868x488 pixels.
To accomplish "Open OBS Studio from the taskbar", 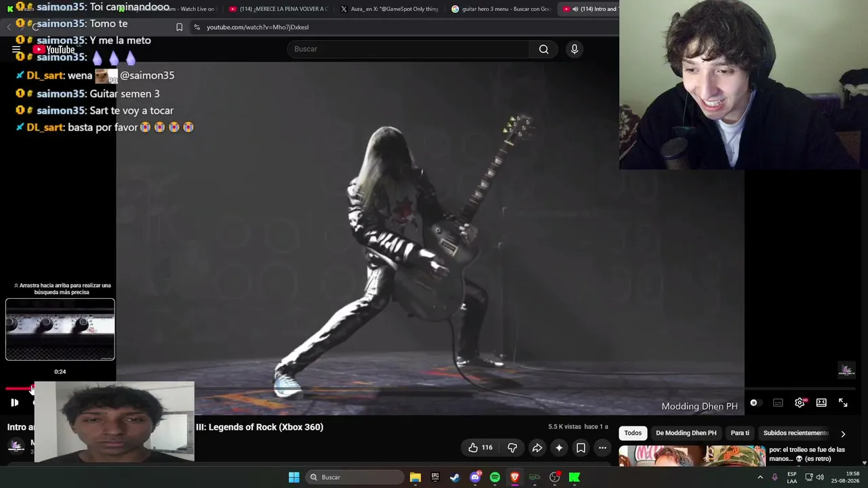I will (555, 477).
